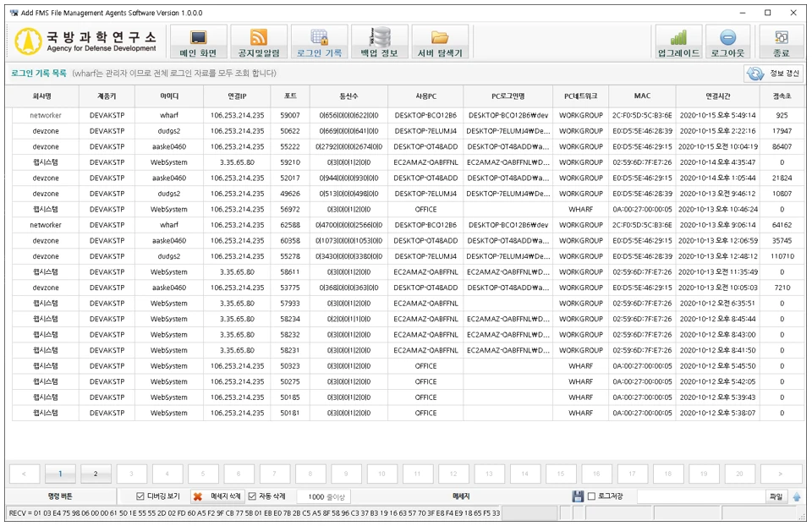The image size is (812, 526).
Task: Open the 서버 탐색기 server explorer
Action: click(x=440, y=41)
